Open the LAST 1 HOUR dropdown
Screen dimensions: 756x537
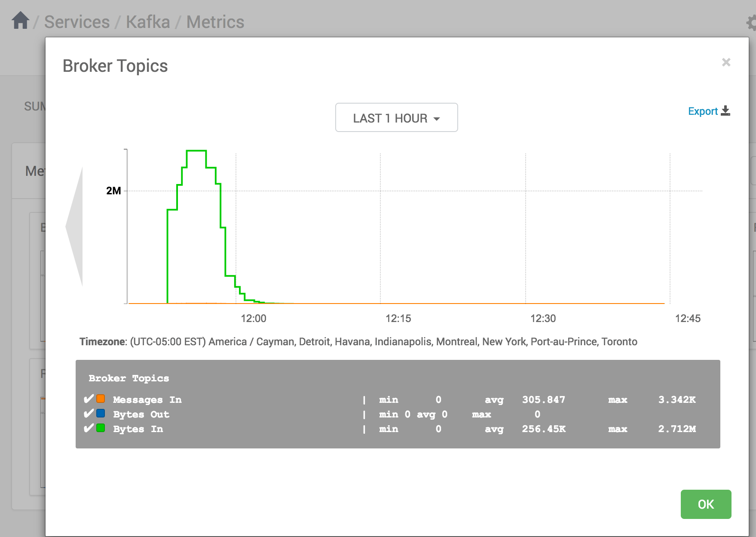pyautogui.click(x=396, y=117)
